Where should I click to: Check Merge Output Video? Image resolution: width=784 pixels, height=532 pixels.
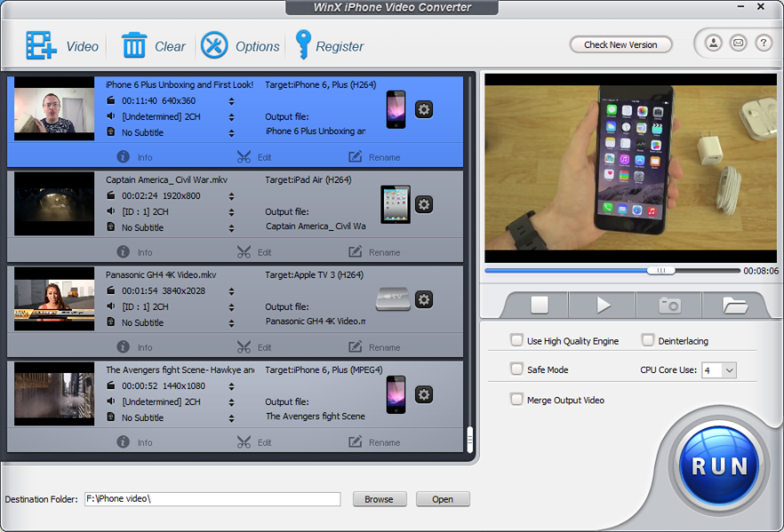click(516, 400)
